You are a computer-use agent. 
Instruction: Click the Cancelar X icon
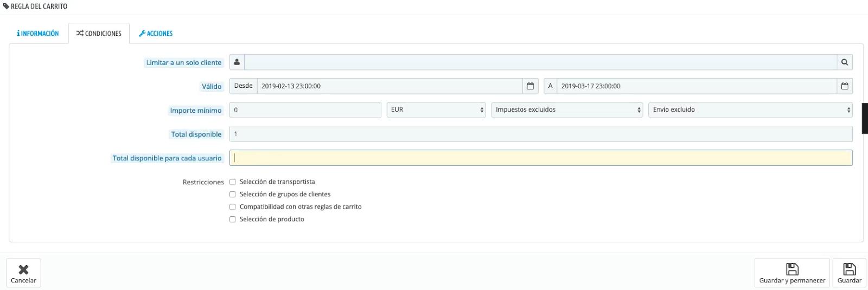(x=23, y=269)
